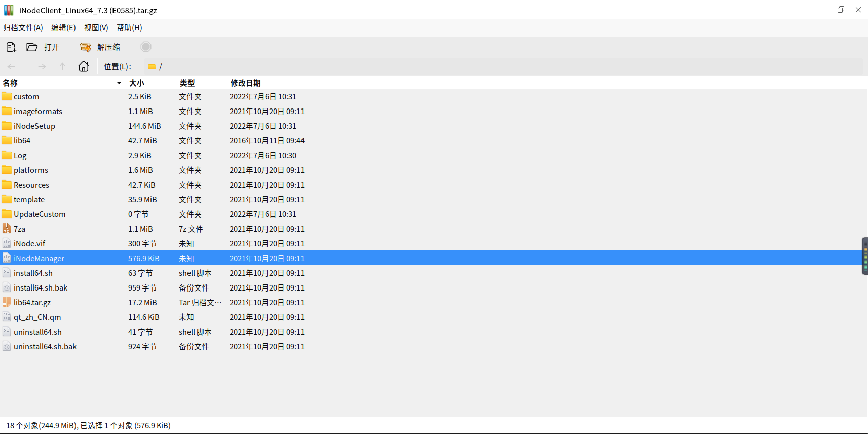The width and height of the screenshot is (868, 434).
Task: Select the Resources folder name
Action: [31, 185]
